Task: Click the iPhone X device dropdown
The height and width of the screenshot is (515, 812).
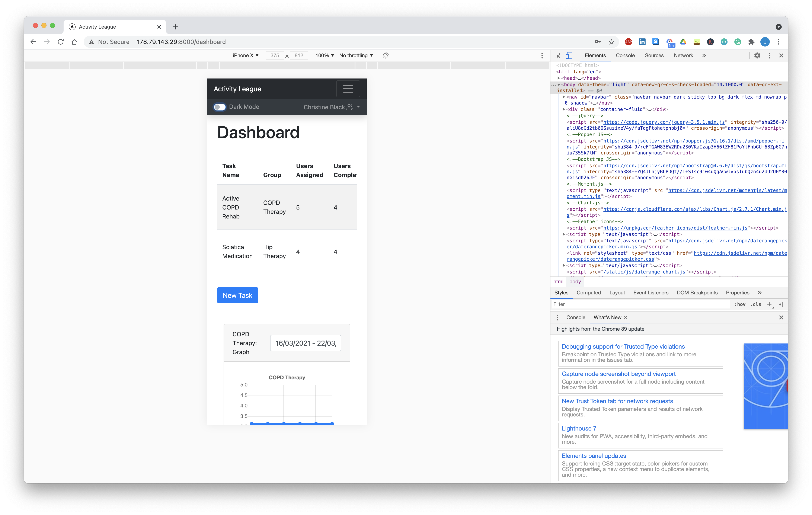Action: tap(244, 55)
